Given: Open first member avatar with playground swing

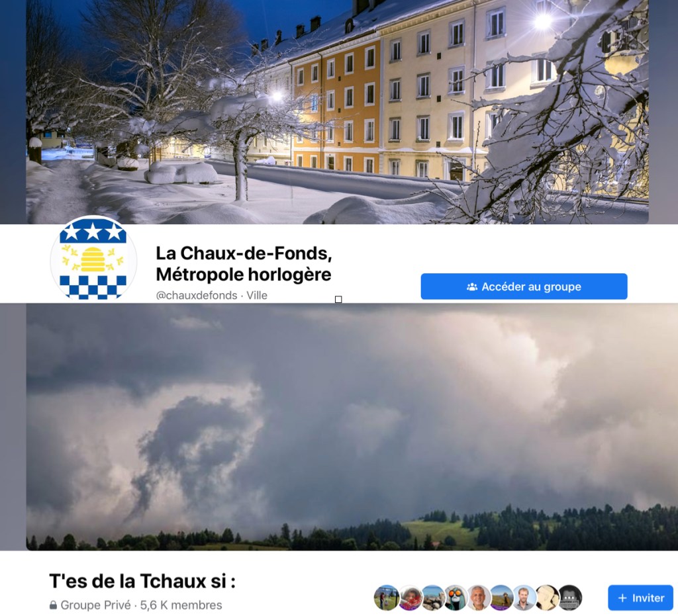Looking at the screenshot, I should pos(387,598).
